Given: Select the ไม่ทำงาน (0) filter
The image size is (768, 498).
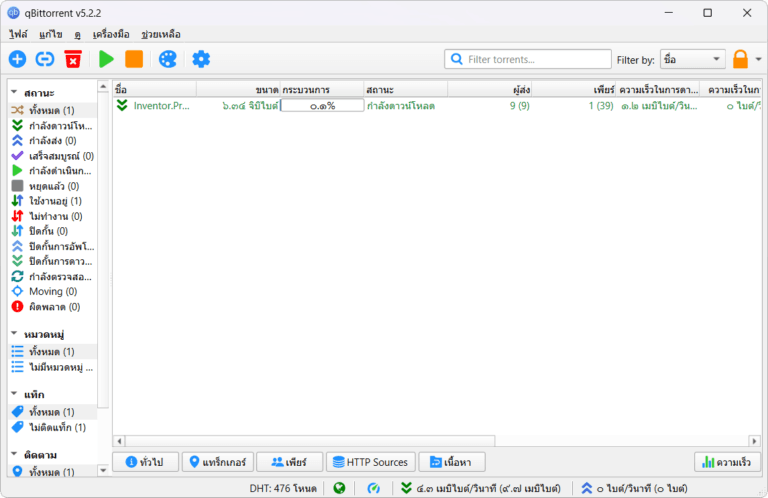Looking at the screenshot, I should 52,216.
